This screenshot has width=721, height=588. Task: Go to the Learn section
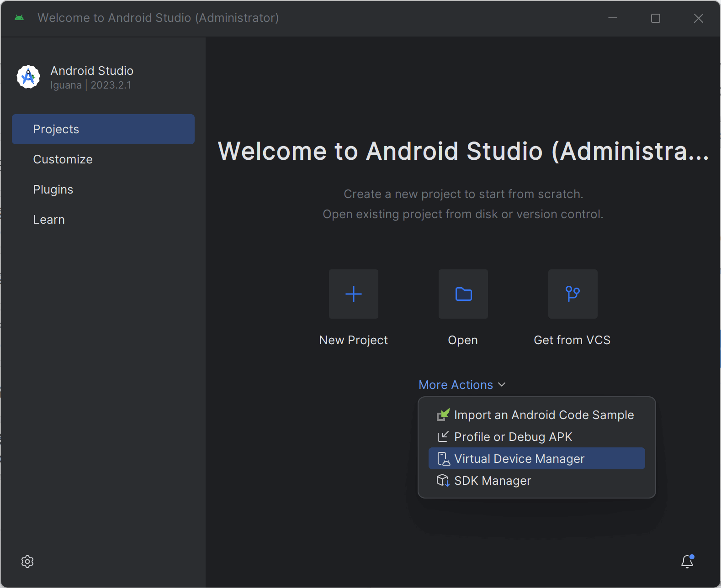pyautogui.click(x=49, y=220)
